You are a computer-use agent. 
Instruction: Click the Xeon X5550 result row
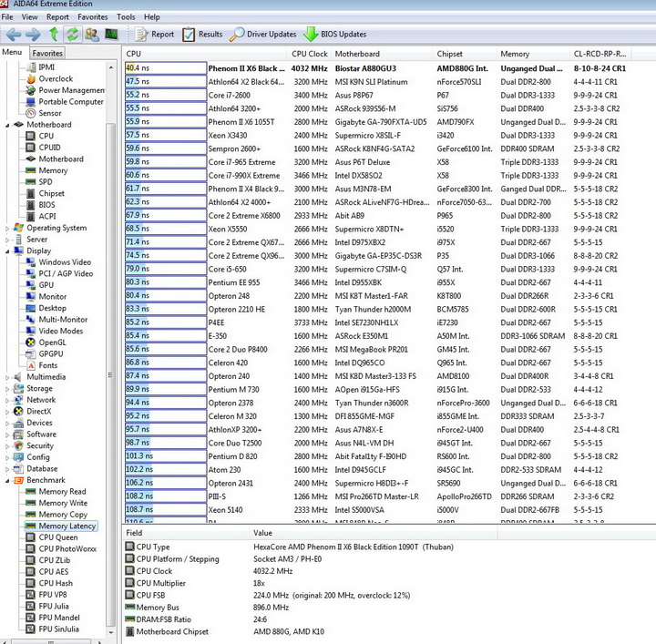[378, 229]
